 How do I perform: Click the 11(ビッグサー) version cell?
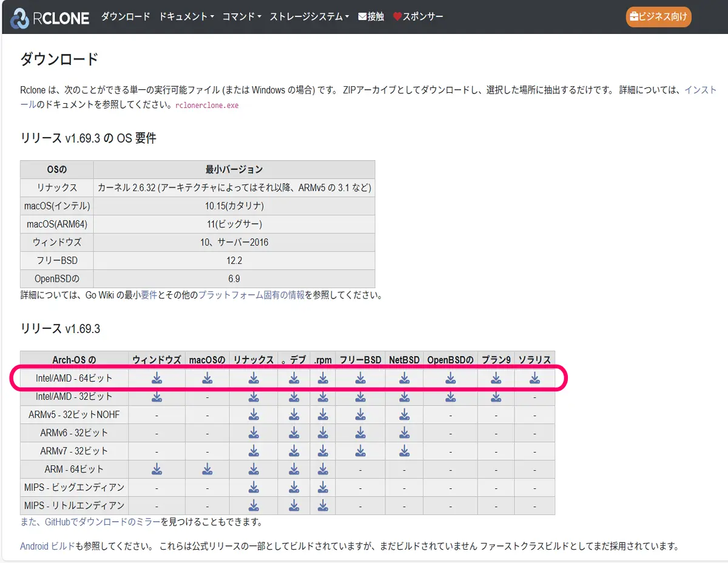pos(234,224)
